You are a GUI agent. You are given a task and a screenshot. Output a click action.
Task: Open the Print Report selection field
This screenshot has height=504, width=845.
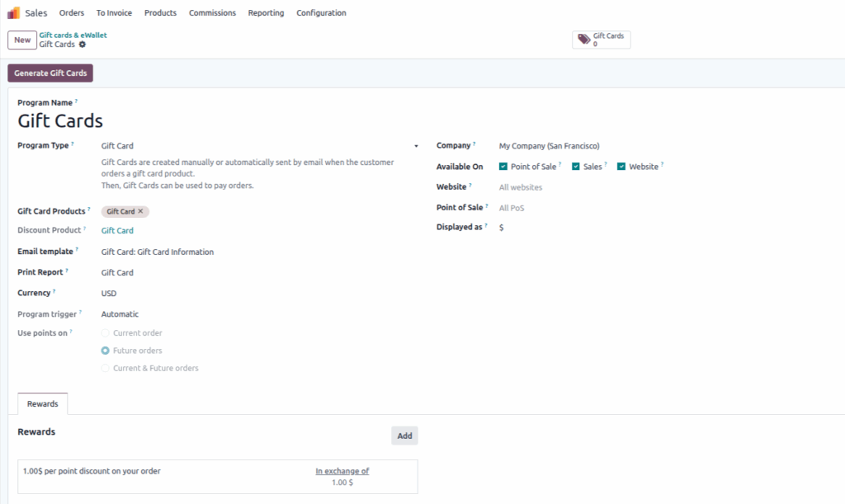[x=259, y=272]
